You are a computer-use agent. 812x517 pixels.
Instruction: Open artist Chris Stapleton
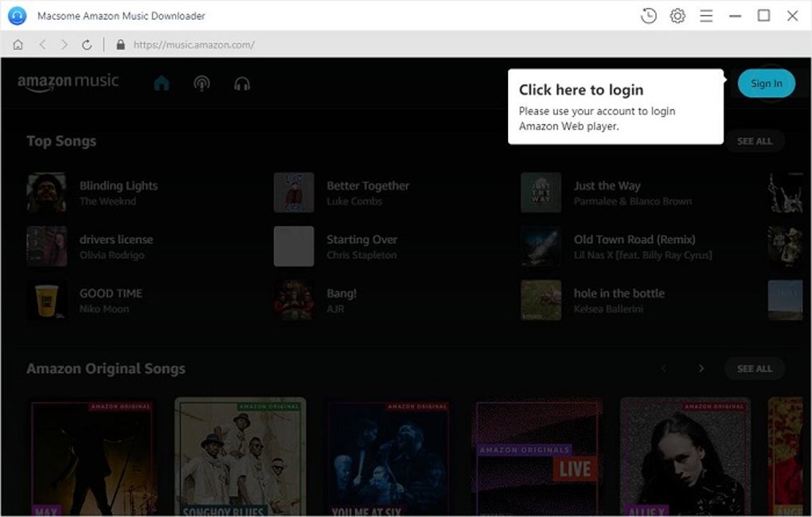[x=361, y=255]
